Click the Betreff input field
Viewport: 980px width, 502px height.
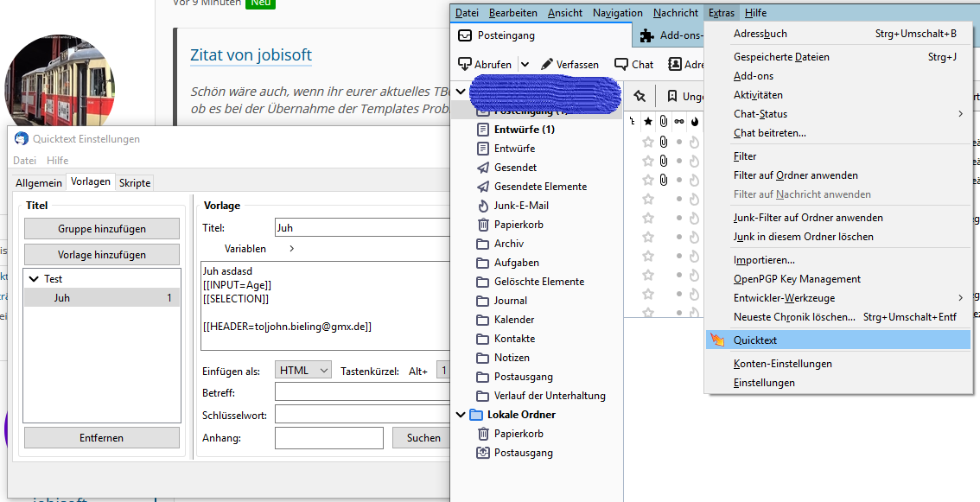coord(362,393)
